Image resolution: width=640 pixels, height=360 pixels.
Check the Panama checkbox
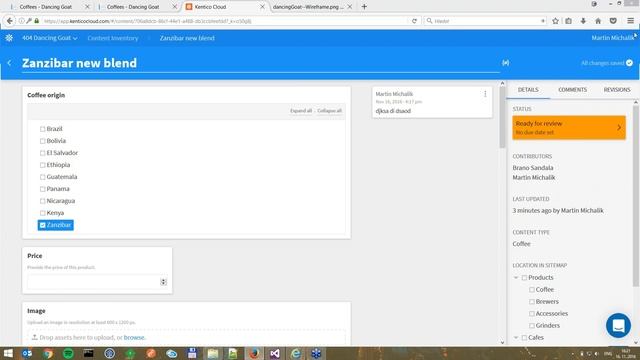[x=42, y=189]
